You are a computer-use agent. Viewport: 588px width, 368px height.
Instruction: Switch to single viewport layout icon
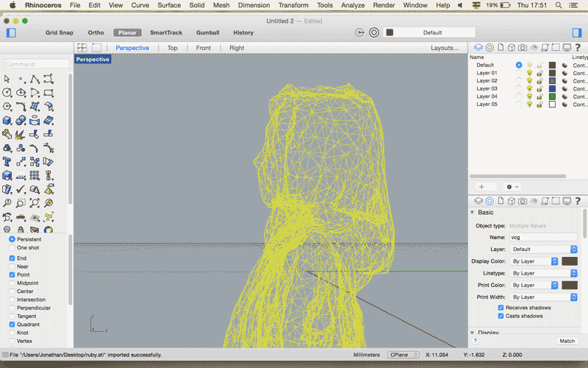pos(97,48)
